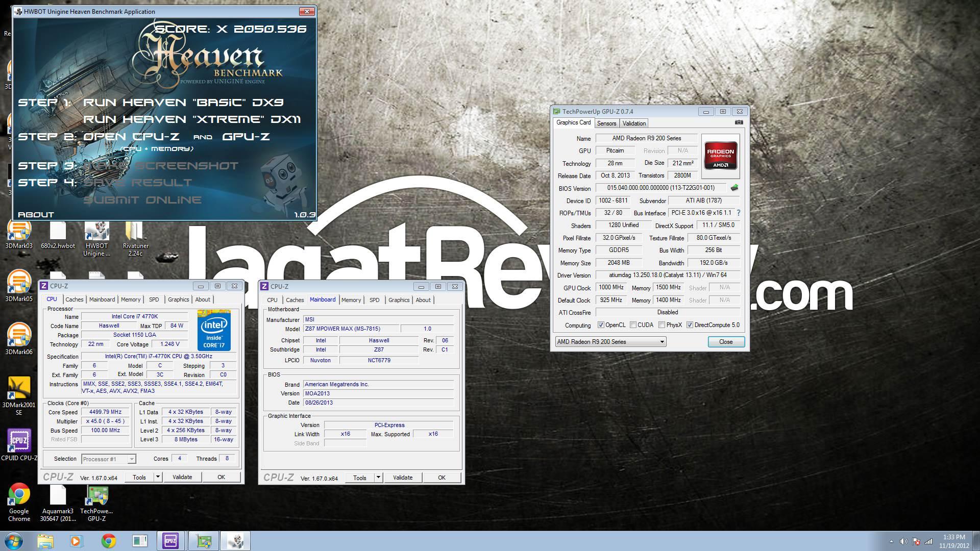
Task: Switch to CPU tab in Mainboard CPU-Z window
Action: (273, 300)
